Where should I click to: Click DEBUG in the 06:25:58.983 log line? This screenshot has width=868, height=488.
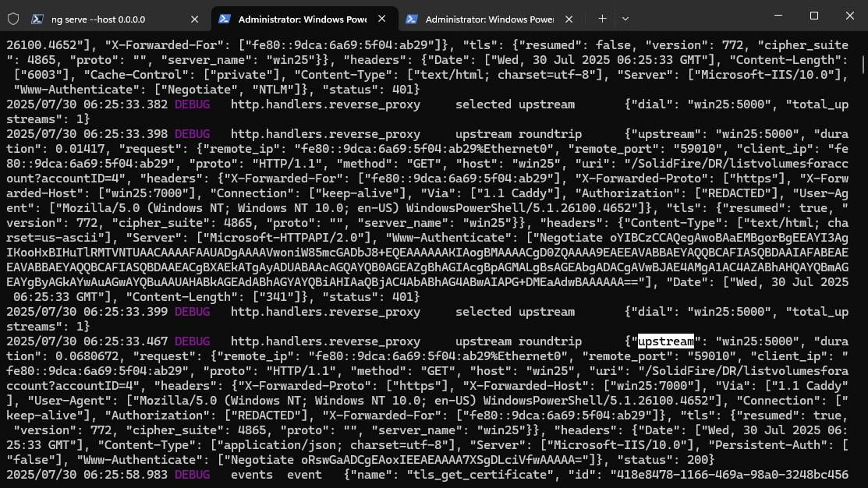click(192, 475)
